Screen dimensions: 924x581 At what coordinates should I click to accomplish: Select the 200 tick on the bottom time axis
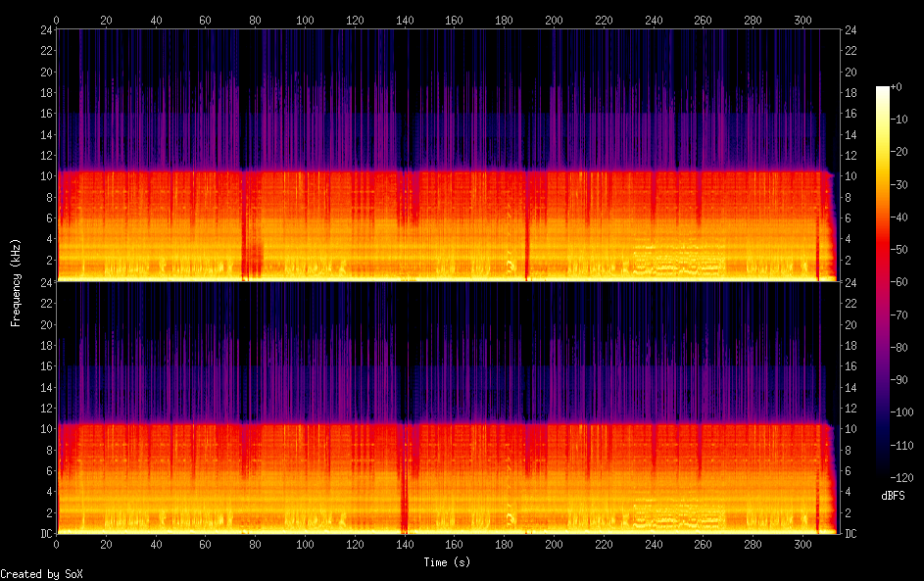(554, 544)
